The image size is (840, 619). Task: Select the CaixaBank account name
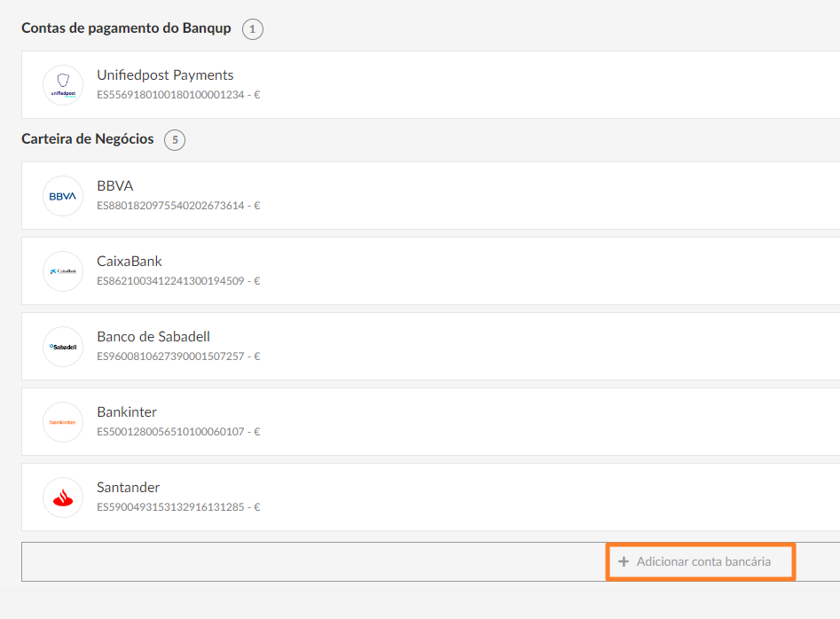pos(130,262)
